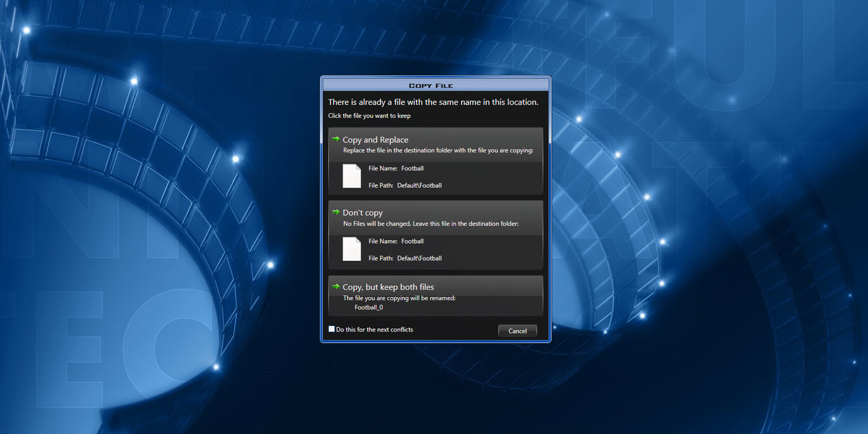Enable the Do this for the next conflicts checkbox
Viewport: 868px width, 434px height.
coord(332,329)
